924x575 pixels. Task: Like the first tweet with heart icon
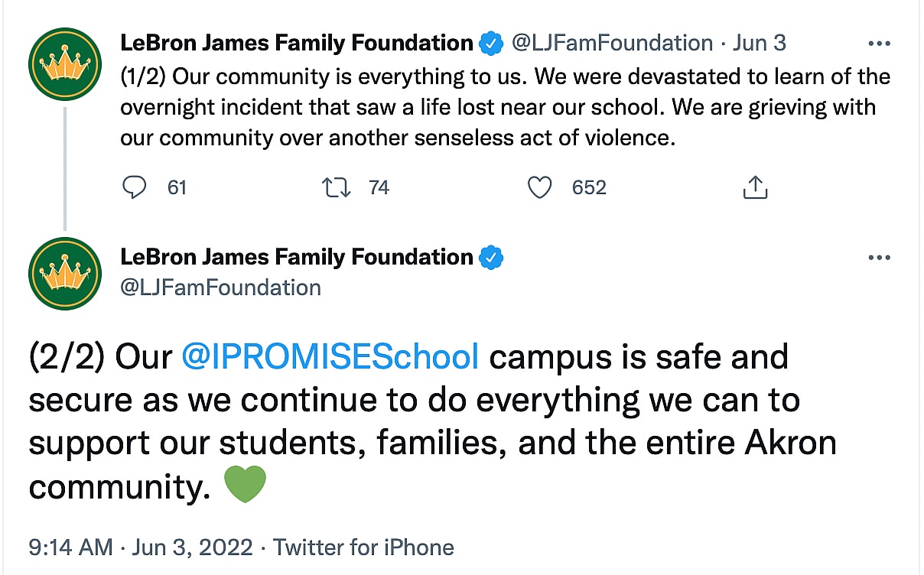point(541,187)
